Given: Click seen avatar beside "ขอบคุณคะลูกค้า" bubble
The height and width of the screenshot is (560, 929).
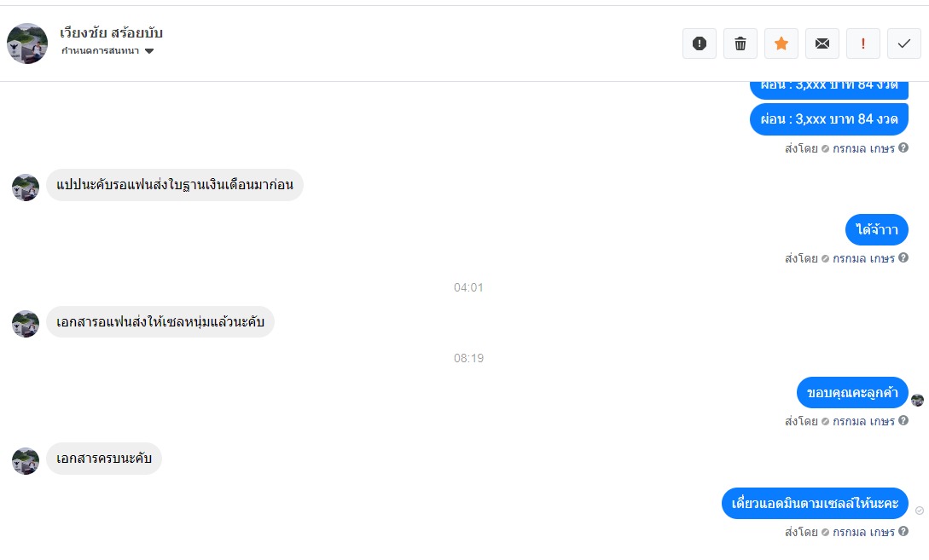Looking at the screenshot, I should click(918, 401).
